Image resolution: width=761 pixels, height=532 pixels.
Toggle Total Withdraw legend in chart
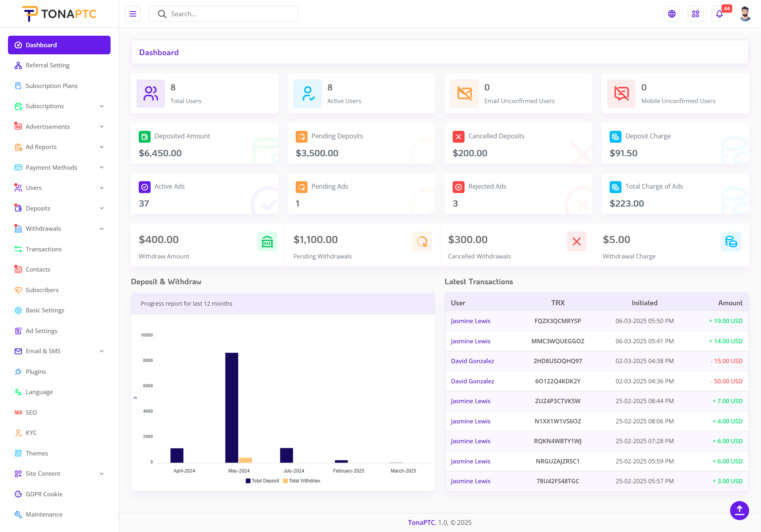pyautogui.click(x=302, y=481)
